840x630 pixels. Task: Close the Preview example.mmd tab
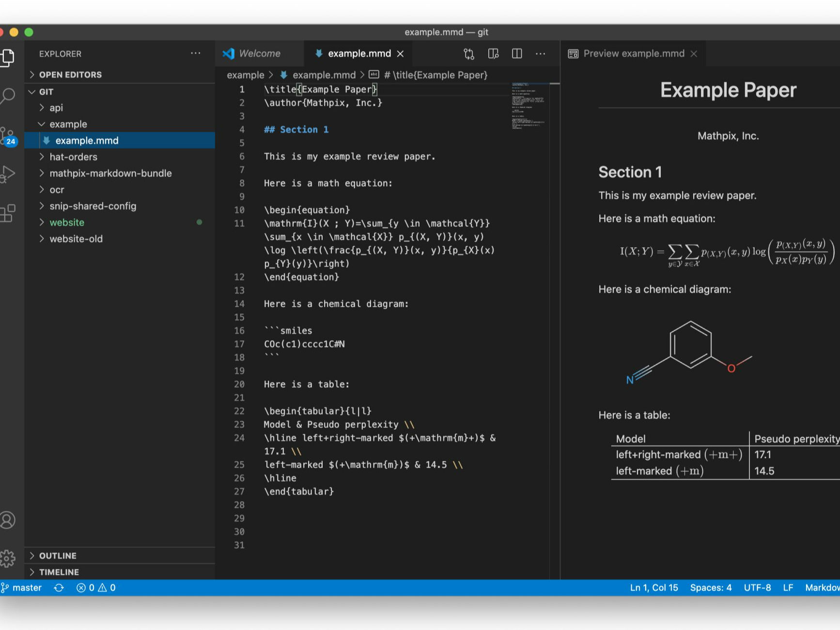(694, 54)
